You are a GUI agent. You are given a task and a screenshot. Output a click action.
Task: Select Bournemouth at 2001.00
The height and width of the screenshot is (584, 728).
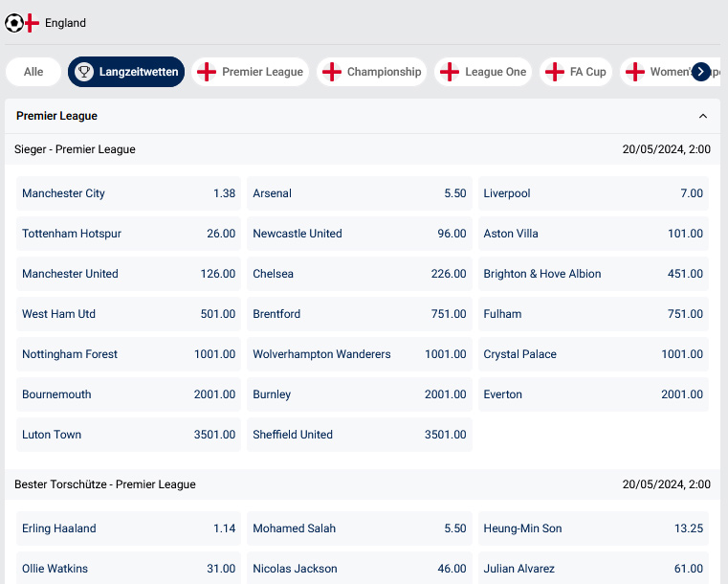tap(128, 394)
